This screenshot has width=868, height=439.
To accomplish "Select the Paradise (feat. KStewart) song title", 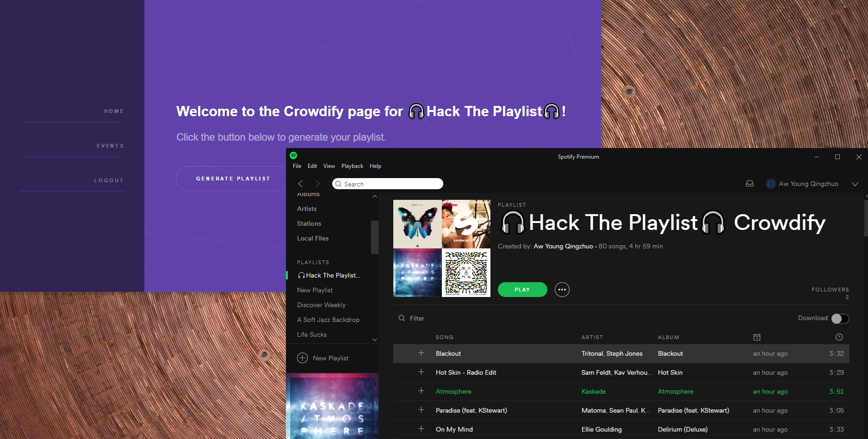I will click(x=471, y=410).
